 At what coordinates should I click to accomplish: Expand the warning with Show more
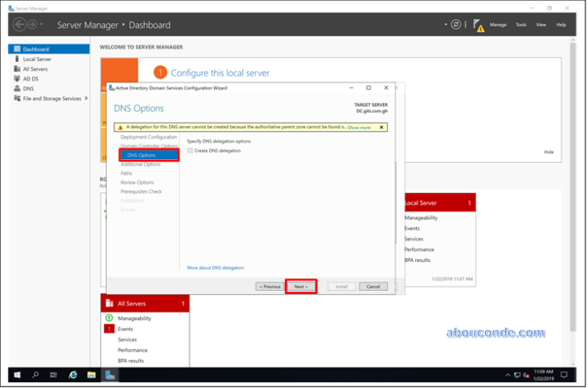click(x=359, y=128)
